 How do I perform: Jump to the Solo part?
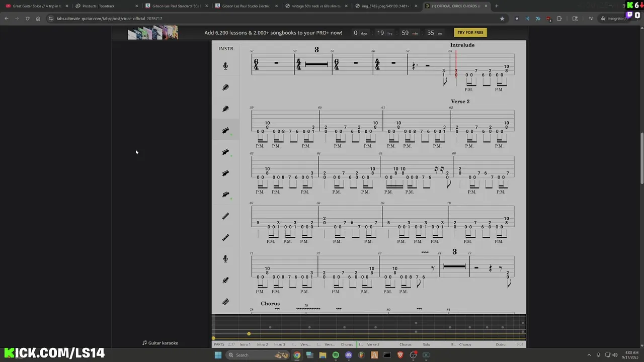pos(427,344)
